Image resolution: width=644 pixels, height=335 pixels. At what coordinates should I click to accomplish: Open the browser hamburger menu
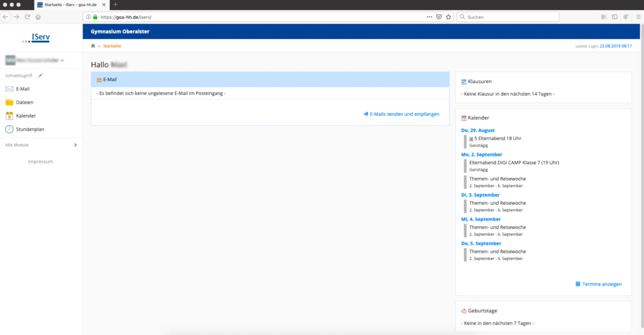[x=638, y=17]
